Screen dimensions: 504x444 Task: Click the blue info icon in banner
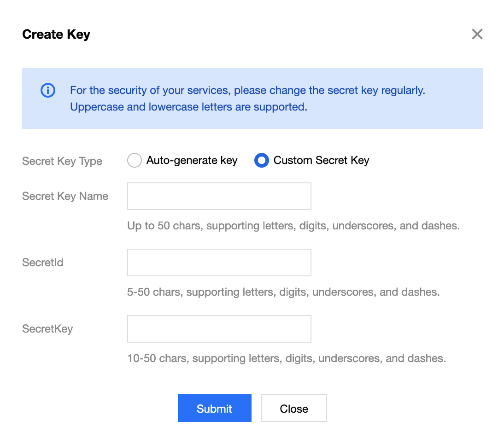point(48,90)
